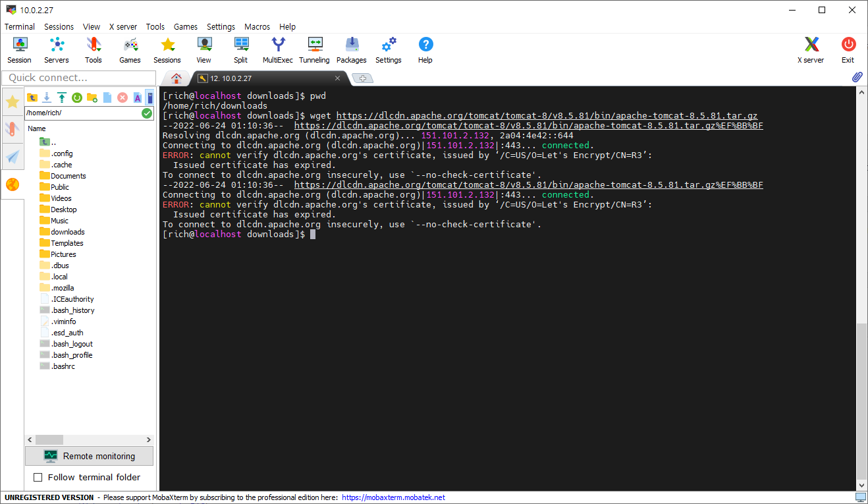Click the paperclip icon at top right
The height and width of the screenshot is (504, 868).
(857, 77)
